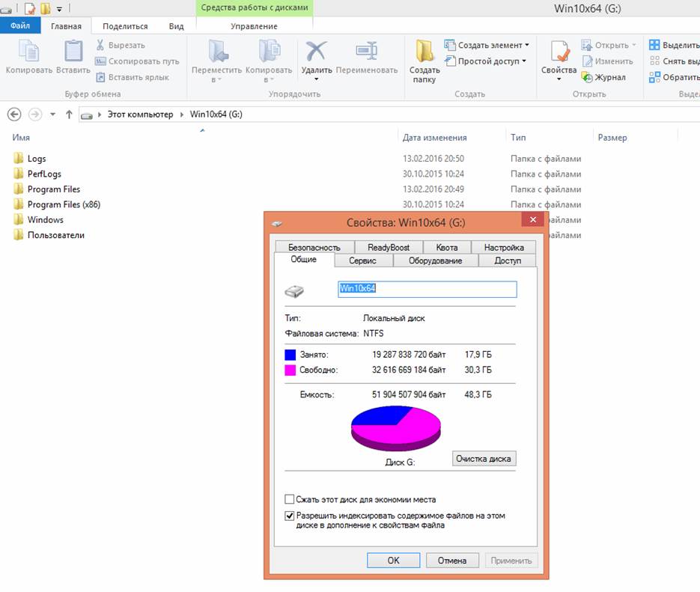This screenshot has height=592, width=700.
Task: Select the PerfLogs folder row
Action: [x=297, y=174]
